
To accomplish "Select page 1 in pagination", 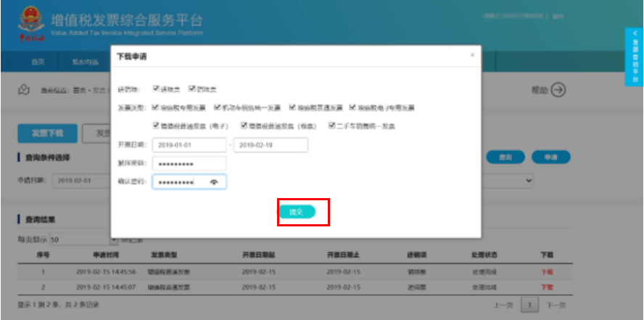I will pyautogui.click(x=529, y=305).
